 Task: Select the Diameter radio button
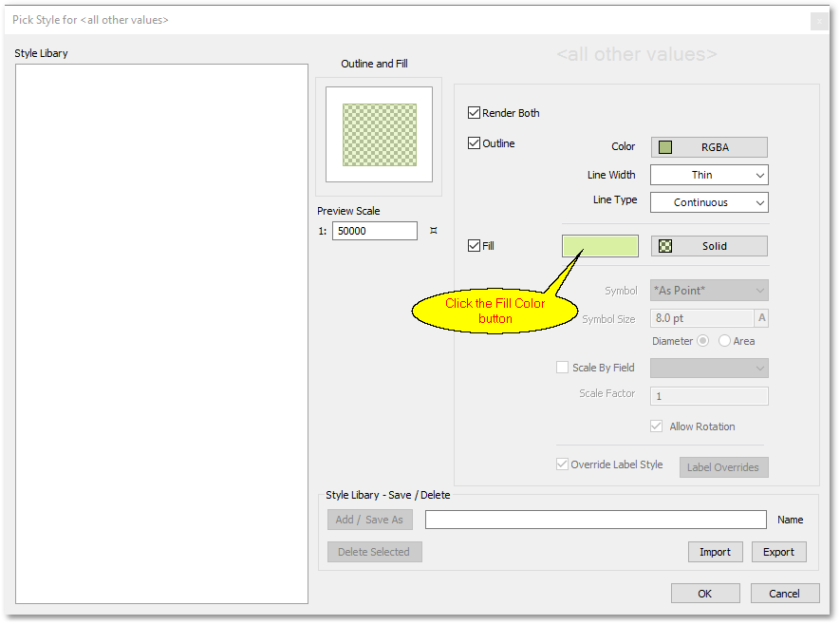tap(703, 341)
